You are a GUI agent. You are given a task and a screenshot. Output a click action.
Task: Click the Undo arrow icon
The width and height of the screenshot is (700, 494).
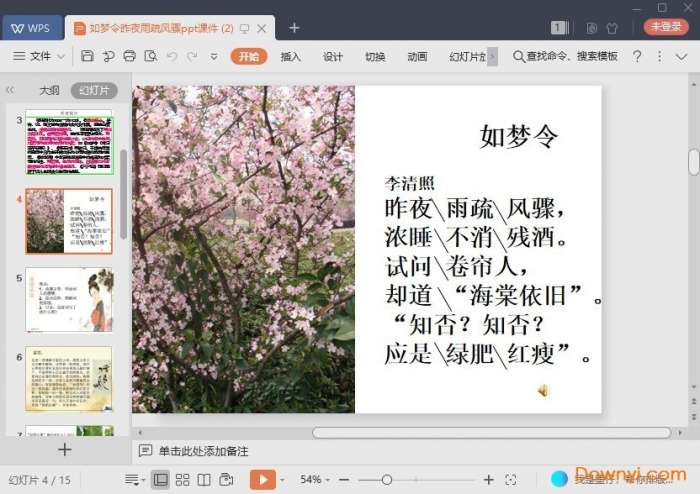(x=171, y=57)
